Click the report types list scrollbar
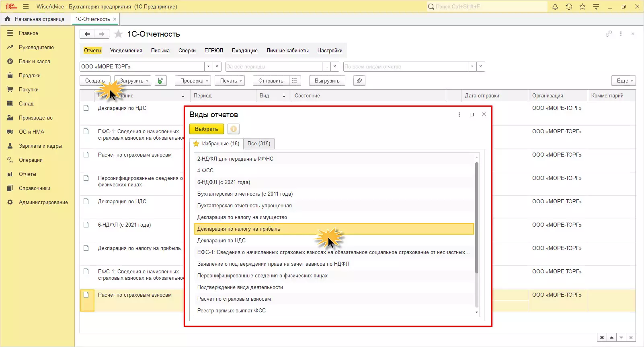644x347 pixels. point(477,217)
